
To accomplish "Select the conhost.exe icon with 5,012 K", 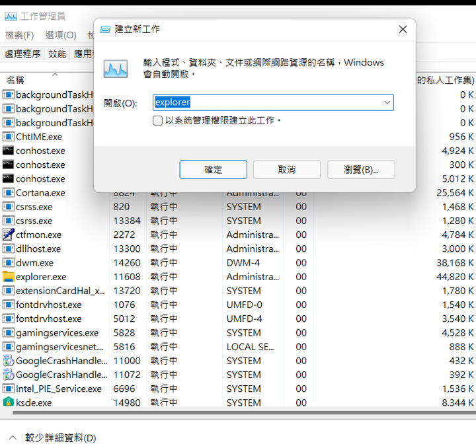I will 8,178.
